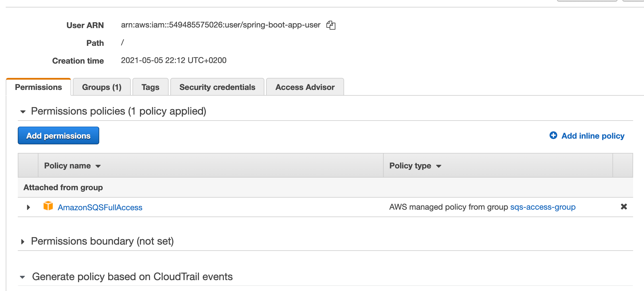Click the Attached from group row header
This screenshot has width=644, height=291.
tap(63, 187)
